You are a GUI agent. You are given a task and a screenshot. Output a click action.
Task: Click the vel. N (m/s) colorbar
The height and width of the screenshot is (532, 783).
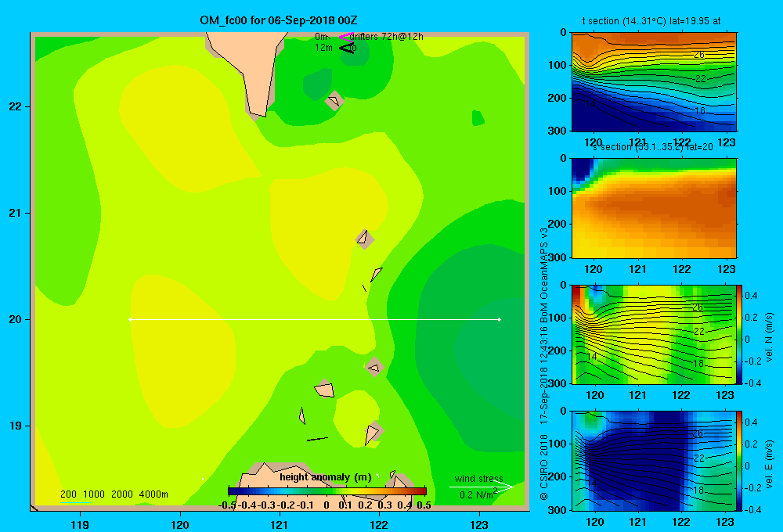click(740, 334)
